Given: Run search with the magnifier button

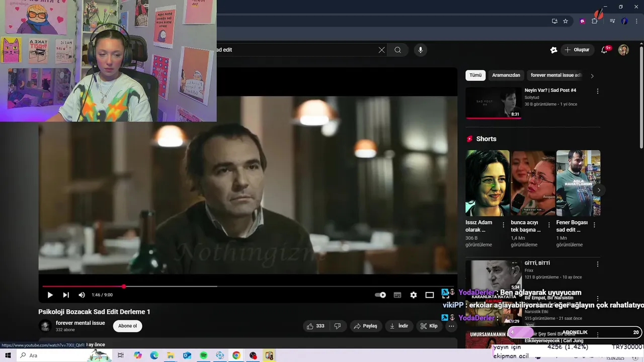Looking at the screenshot, I should click(x=397, y=50).
